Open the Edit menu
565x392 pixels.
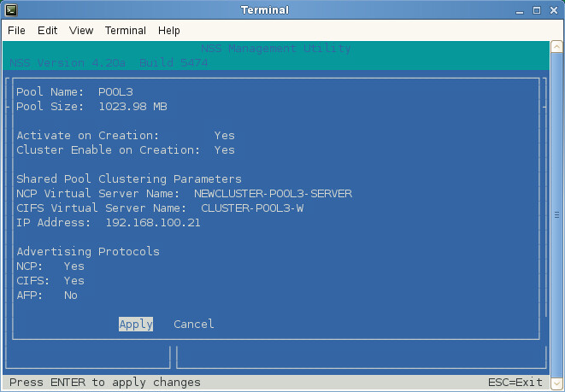pyautogui.click(x=47, y=31)
